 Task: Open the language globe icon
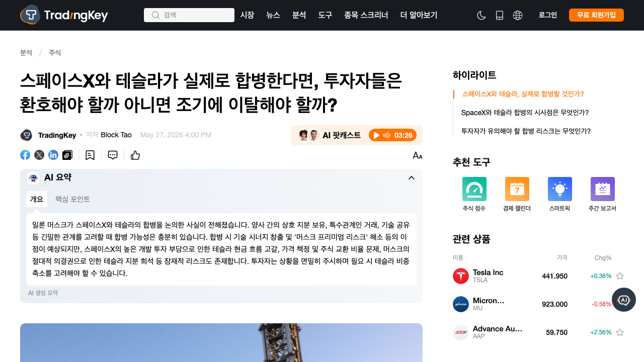[x=518, y=15]
